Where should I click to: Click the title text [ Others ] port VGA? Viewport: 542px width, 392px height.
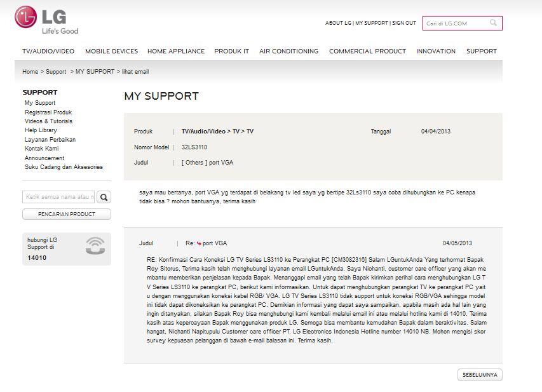click(x=207, y=163)
